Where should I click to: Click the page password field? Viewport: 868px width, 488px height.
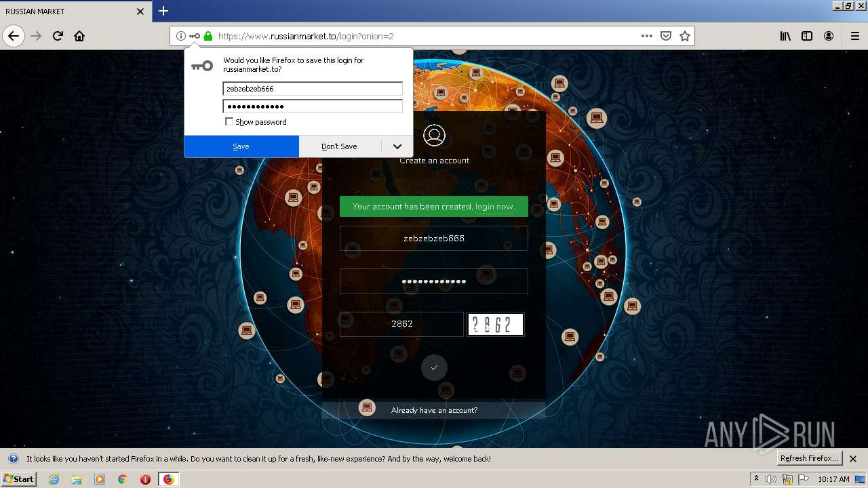coord(434,281)
